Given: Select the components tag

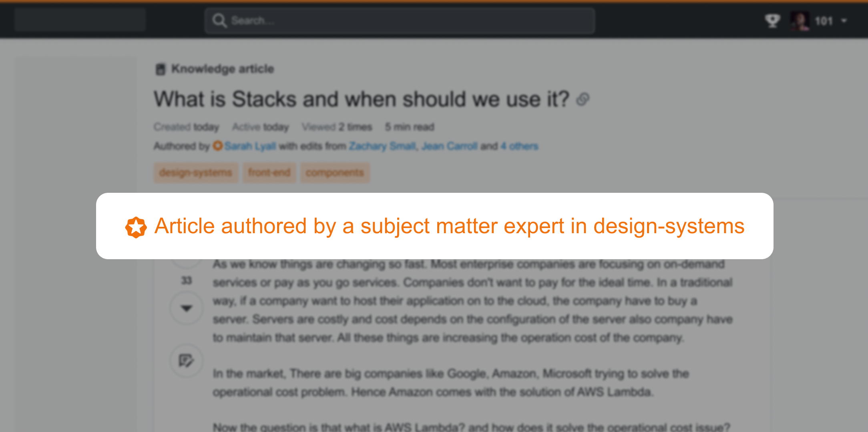Looking at the screenshot, I should coord(335,173).
